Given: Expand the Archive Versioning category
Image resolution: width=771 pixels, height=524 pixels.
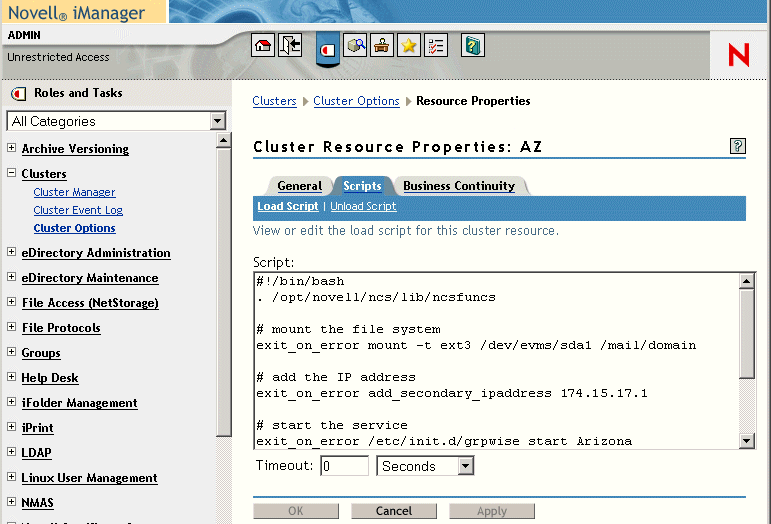Looking at the screenshot, I should click(12, 149).
